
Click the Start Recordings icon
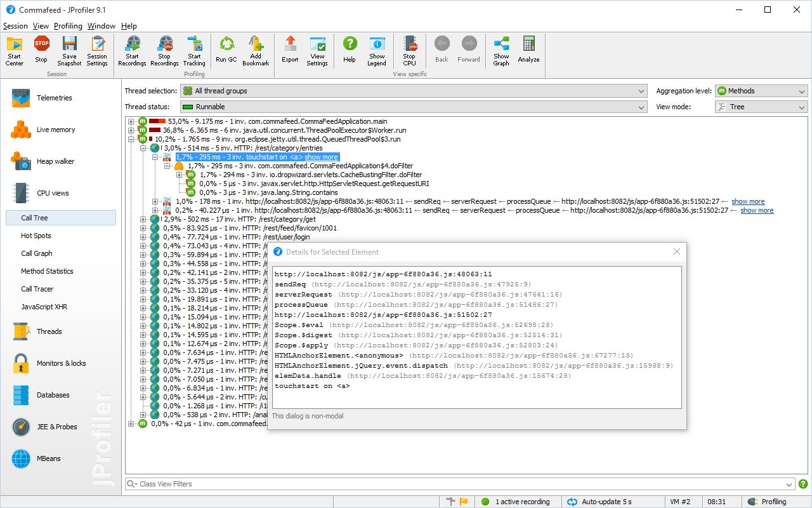132,51
